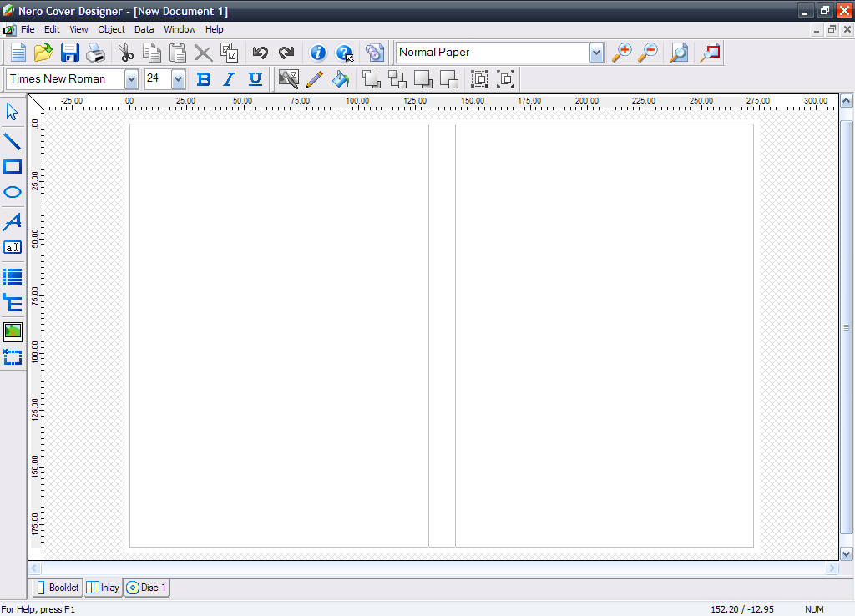Expand the font size 24 dropdown

pos(179,79)
